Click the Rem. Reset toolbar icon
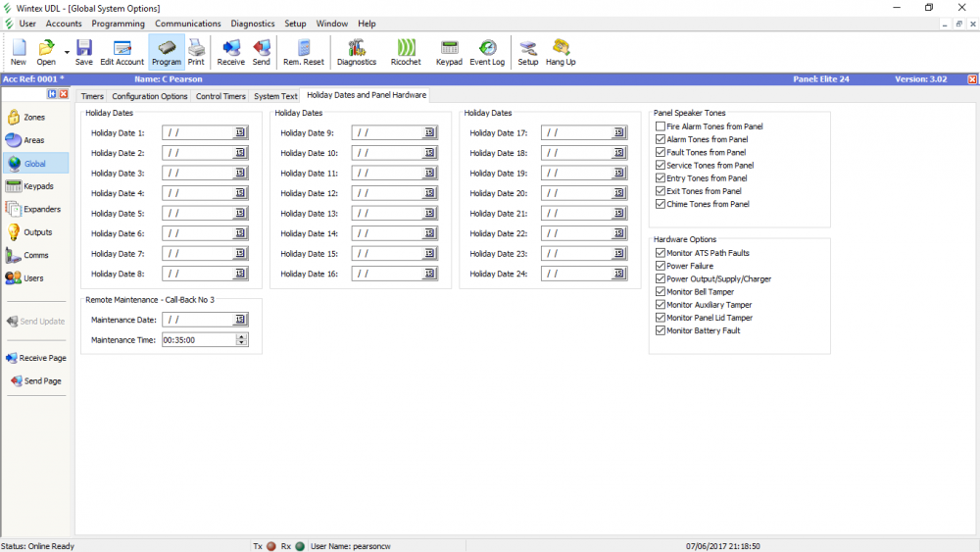This screenshot has width=980, height=552. click(x=304, y=52)
